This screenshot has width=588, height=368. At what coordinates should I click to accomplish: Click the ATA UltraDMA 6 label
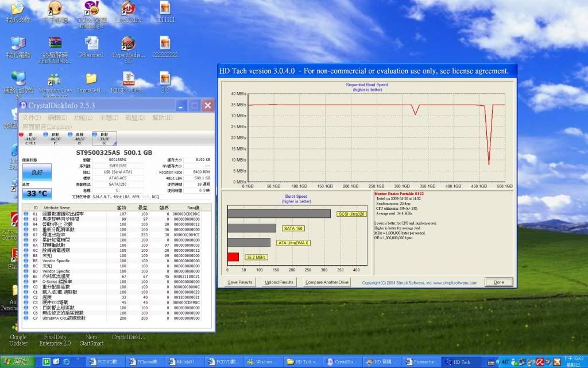pyautogui.click(x=293, y=243)
